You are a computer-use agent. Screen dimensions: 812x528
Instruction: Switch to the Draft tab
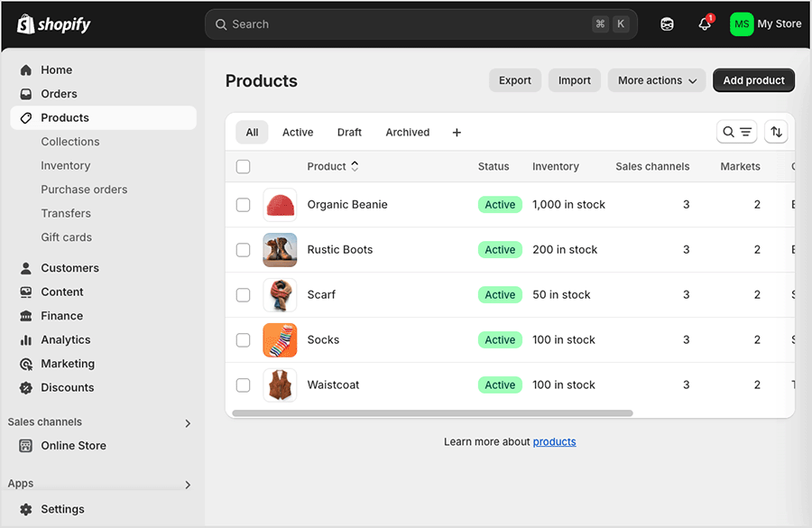pos(349,132)
